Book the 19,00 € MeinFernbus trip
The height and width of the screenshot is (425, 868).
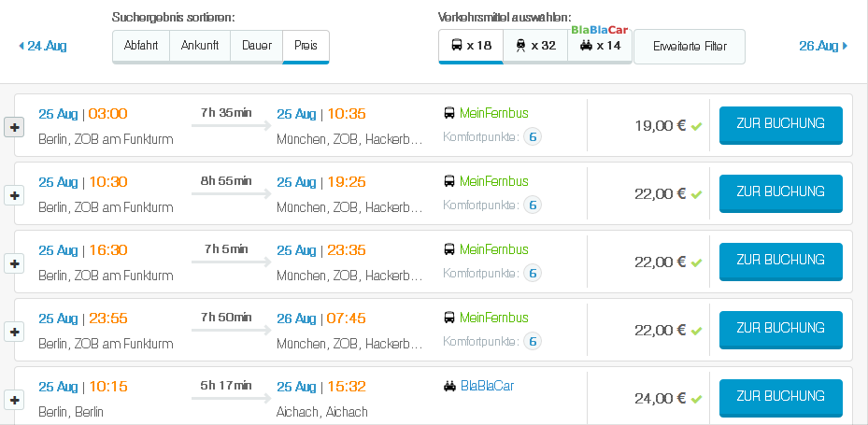(x=780, y=124)
